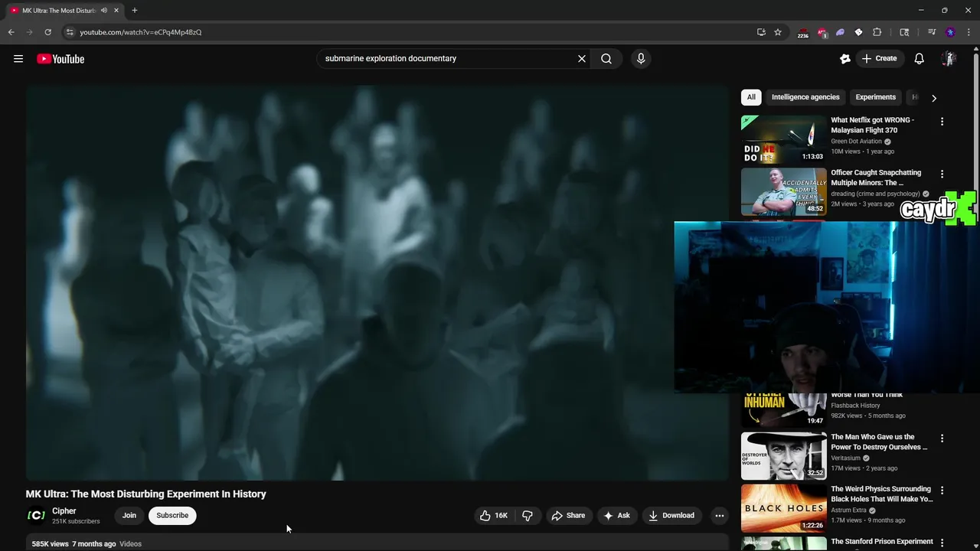Install app icon in the address bar
This screenshot has width=980, height=551.
tap(761, 32)
